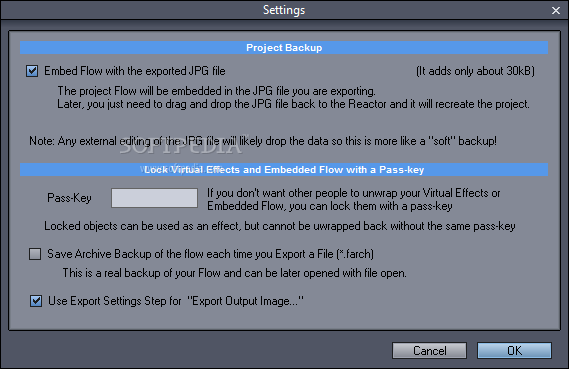
Task: Click the Settings title bar text
Action: click(284, 10)
